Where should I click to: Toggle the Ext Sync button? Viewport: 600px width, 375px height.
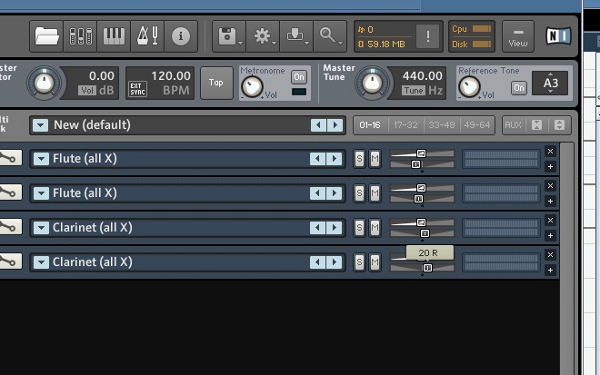pyautogui.click(x=138, y=89)
